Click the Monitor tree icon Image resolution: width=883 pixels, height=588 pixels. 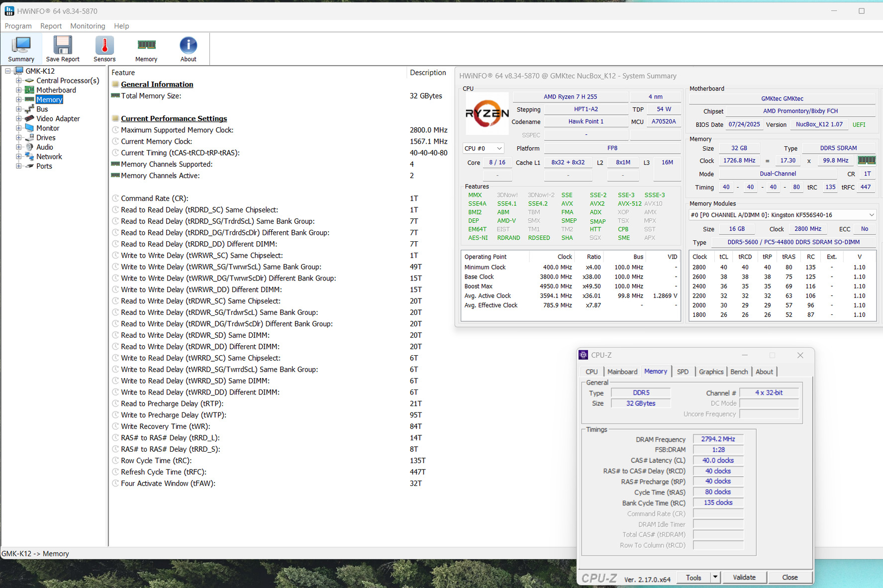29,128
